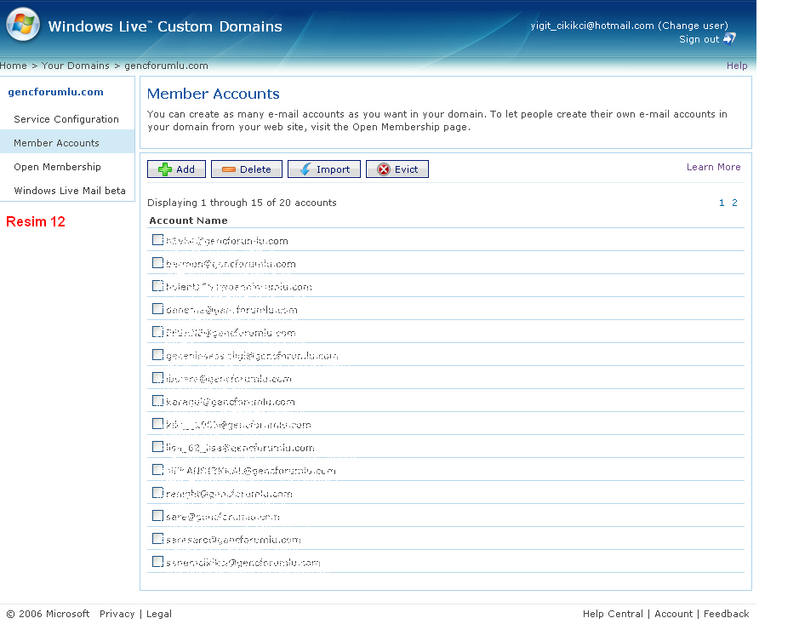799x624 pixels.
Task: Click the lisa_62_lisa@gencforumlu.com account name
Action: point(240,448)
